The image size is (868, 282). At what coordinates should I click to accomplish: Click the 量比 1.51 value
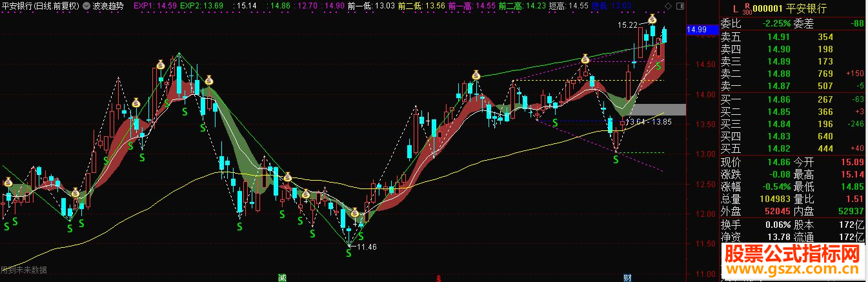856,199
